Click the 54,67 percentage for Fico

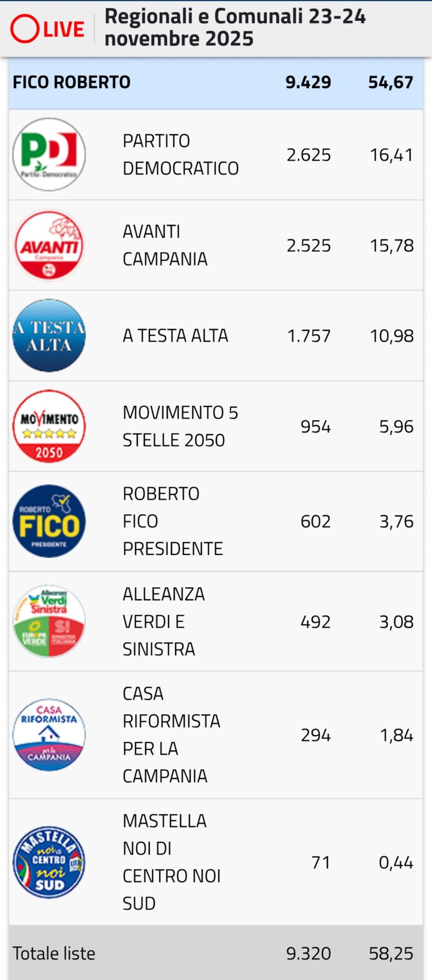391,82
